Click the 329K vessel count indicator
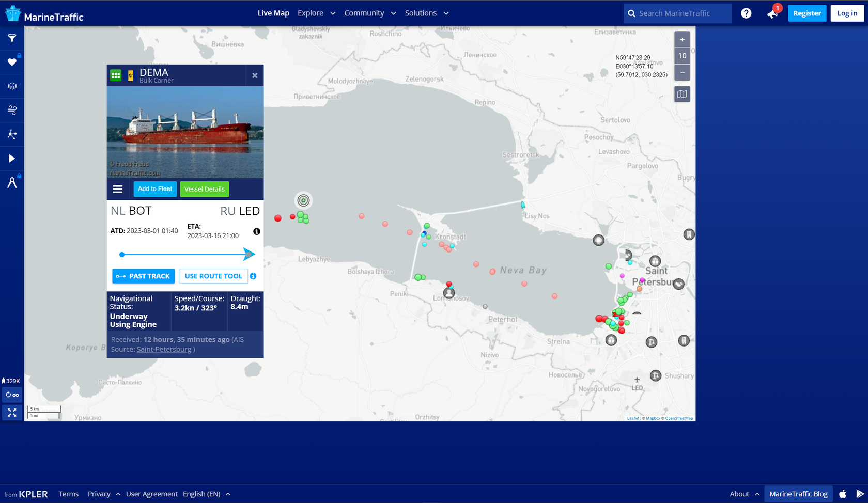868x503 pixels. point(11,381)
